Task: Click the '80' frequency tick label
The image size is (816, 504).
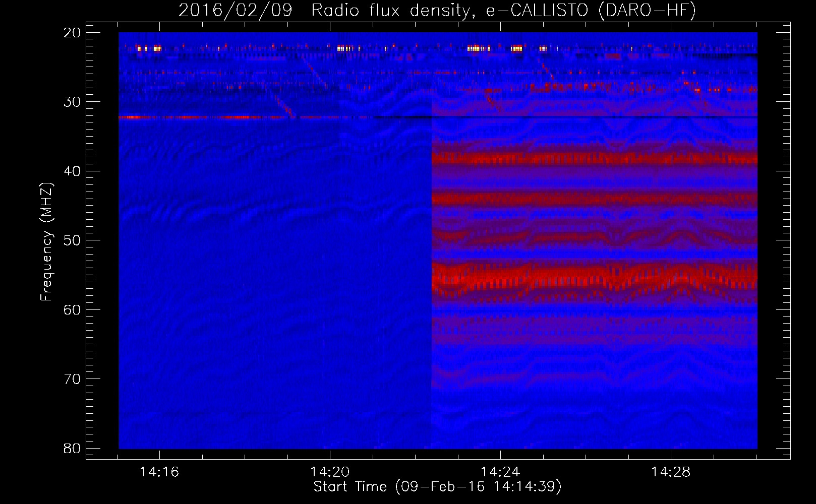Action: [x=73, y=449]
